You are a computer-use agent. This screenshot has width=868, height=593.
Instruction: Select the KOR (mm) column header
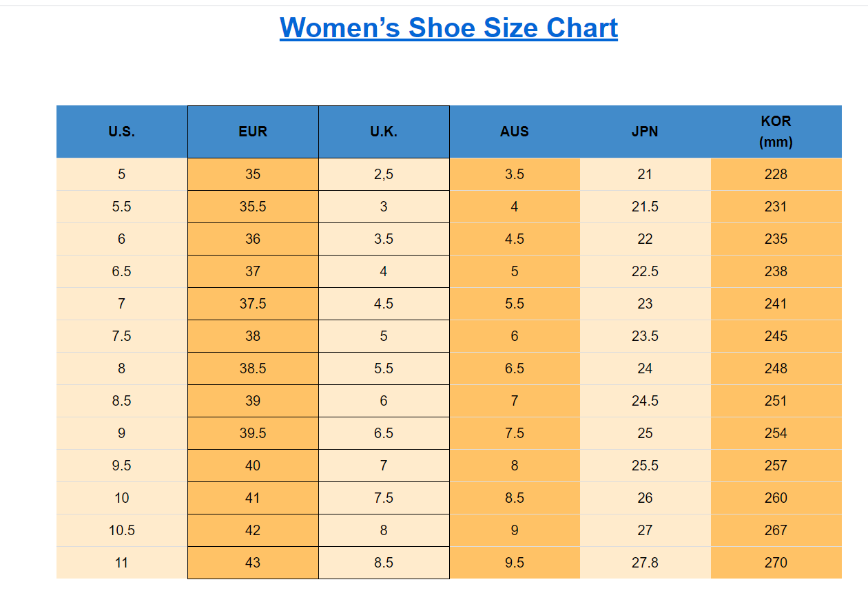[776, 132]
